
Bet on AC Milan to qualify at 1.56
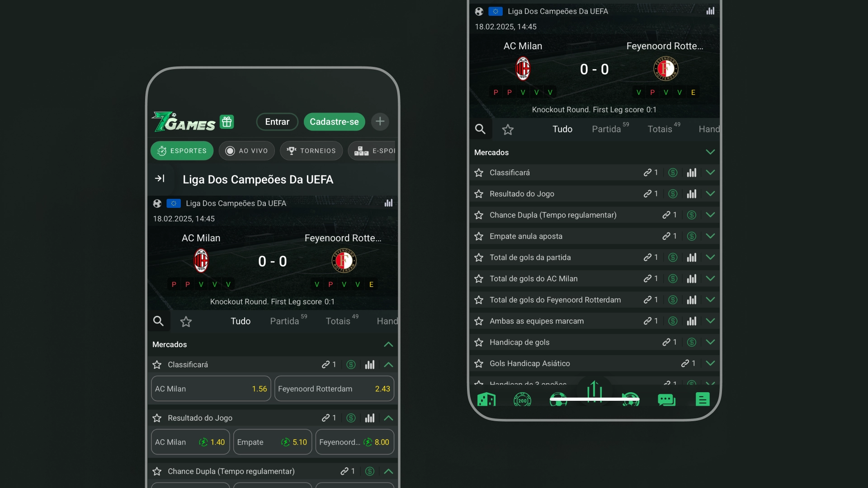[211, 389]
